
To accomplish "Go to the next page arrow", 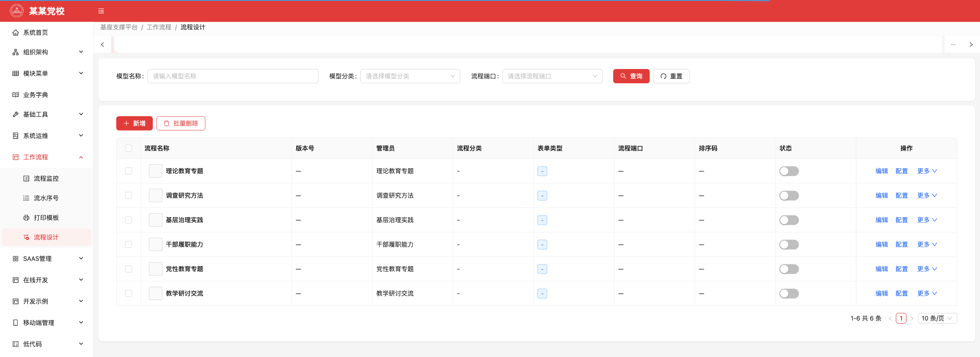I will (x=912, y=318).
